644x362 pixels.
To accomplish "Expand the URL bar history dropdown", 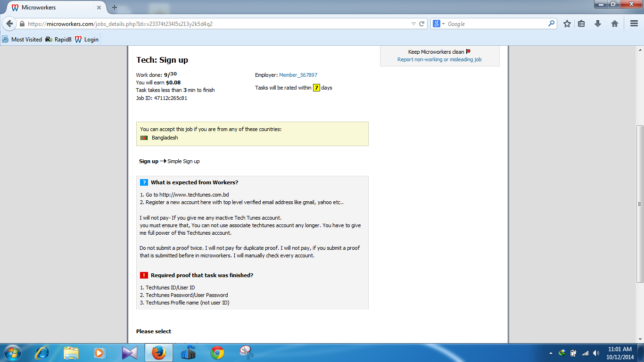I will 413,24.
